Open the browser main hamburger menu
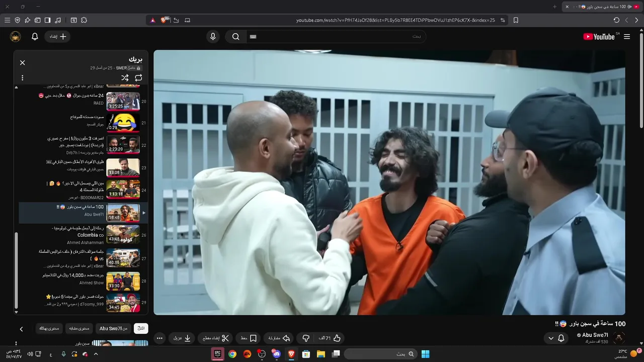This screenshot has width=644, height=362. (7, 20)
